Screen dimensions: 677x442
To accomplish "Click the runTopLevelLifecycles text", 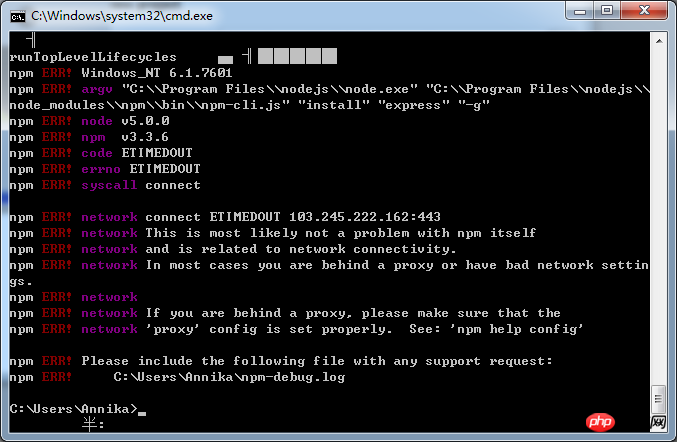I will [x=92, y=57].
